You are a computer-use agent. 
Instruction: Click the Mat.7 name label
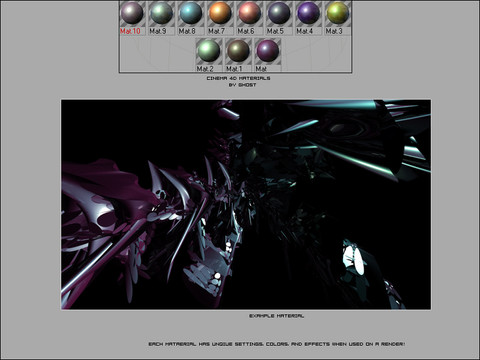216,31
